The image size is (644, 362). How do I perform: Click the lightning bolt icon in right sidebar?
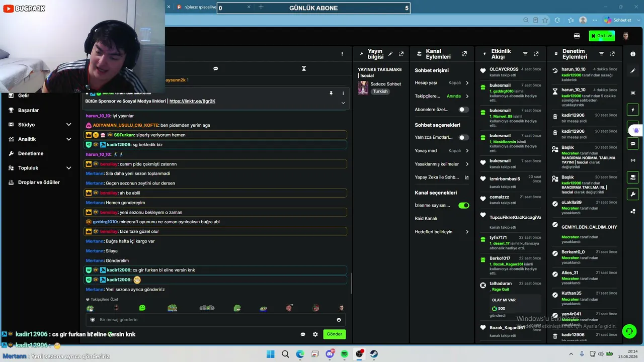click(x=633, y=110)
